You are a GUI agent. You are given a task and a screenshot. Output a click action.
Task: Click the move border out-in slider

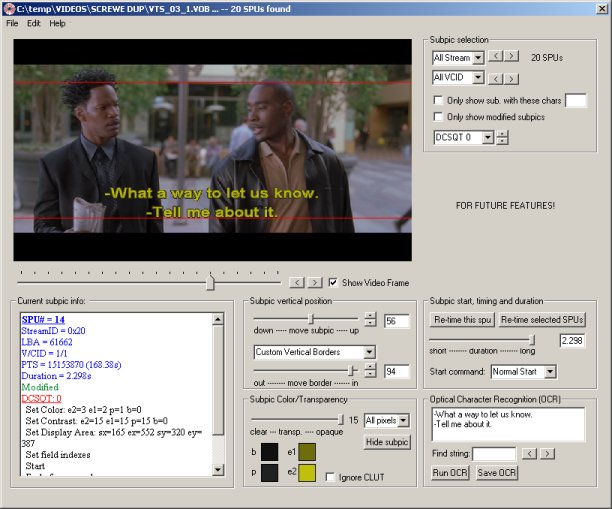click(x=306, y=370)
